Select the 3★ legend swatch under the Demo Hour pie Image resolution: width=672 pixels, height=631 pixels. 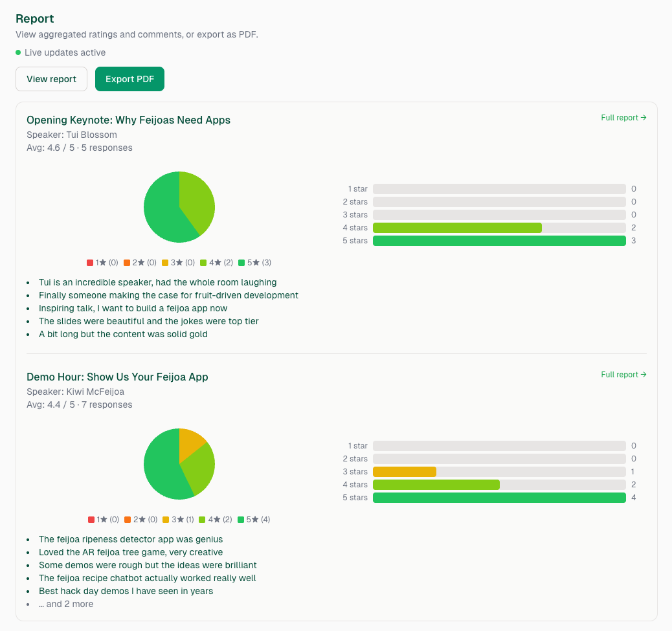(167, 520)
